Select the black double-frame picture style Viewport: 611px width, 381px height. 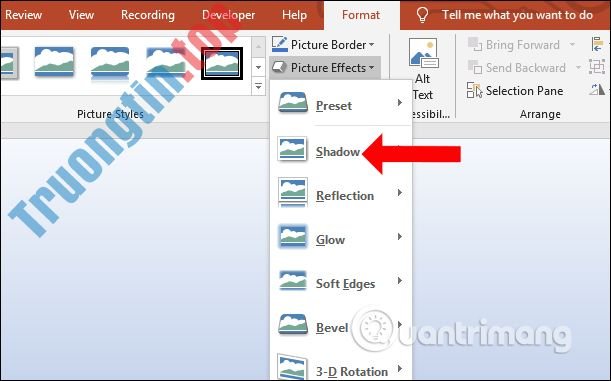click(x=222, y=63)
